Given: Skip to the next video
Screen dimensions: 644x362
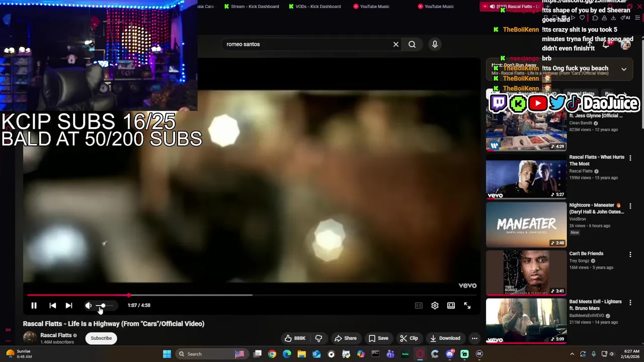Looking at the screenshot, I should 69,305.
